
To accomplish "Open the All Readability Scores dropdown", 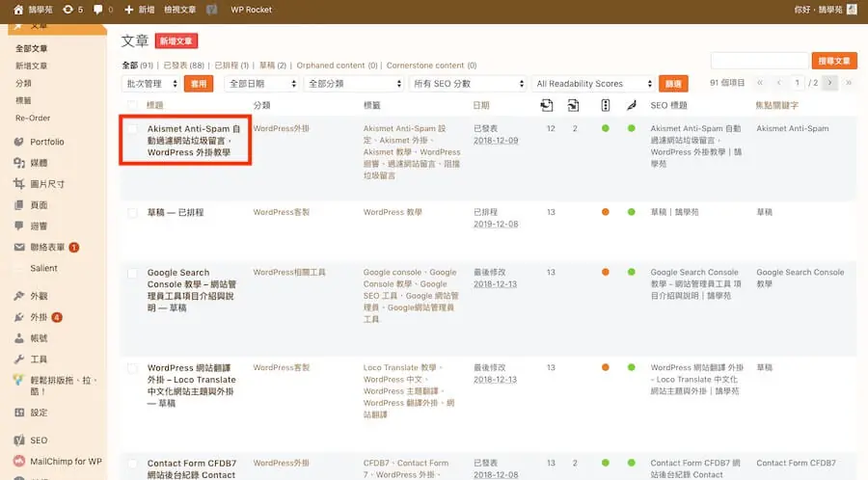I will point(593,84).
